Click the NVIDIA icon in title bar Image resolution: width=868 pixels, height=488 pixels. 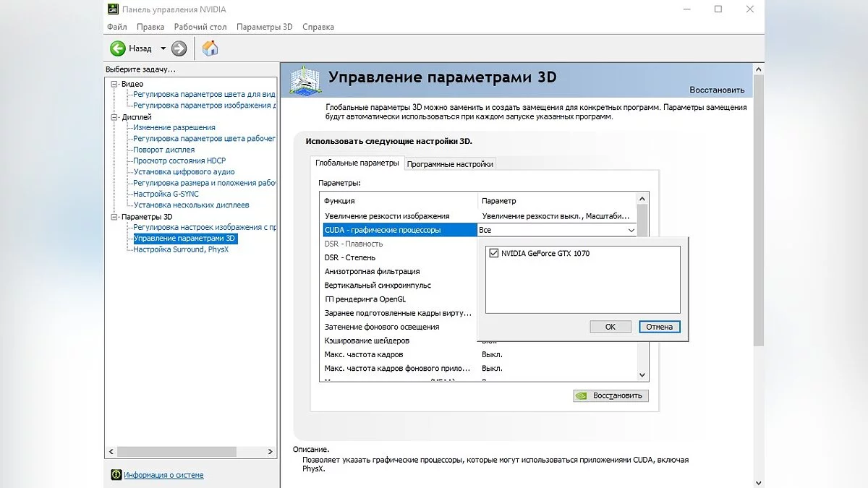(x=114, y=9)
